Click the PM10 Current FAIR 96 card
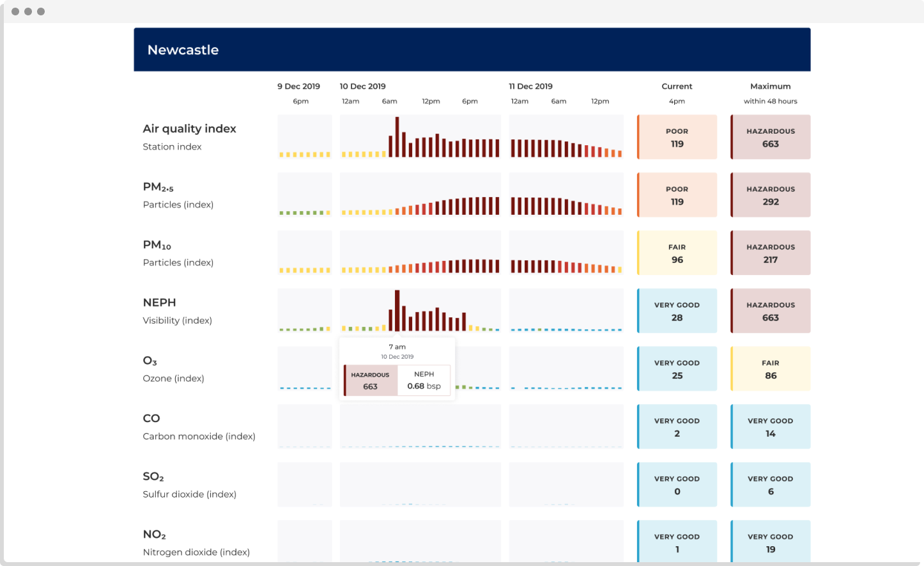Image resolution: width=924 pixels, height=566 pixels. tap(677, 253)
